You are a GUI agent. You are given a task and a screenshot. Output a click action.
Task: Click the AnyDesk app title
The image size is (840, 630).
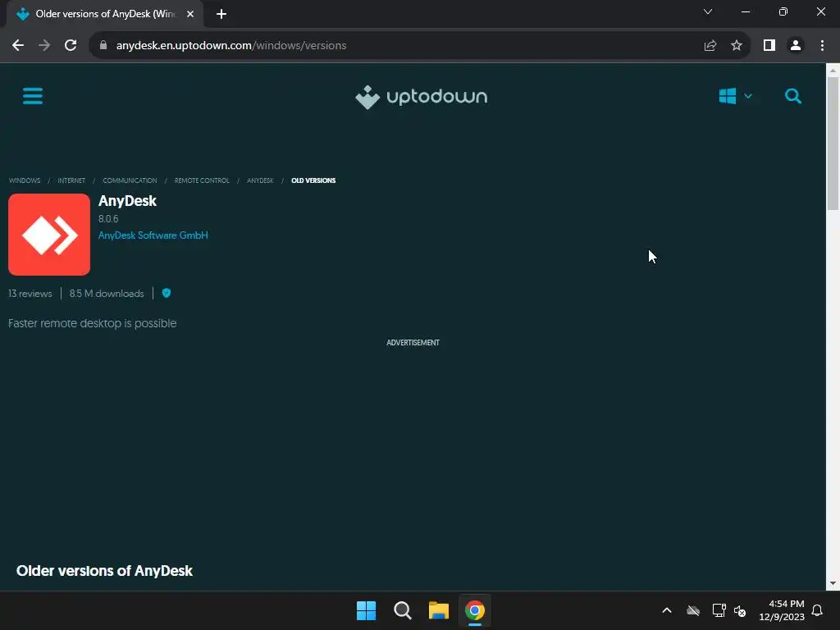pyautogui.click(x=127, y=201)
